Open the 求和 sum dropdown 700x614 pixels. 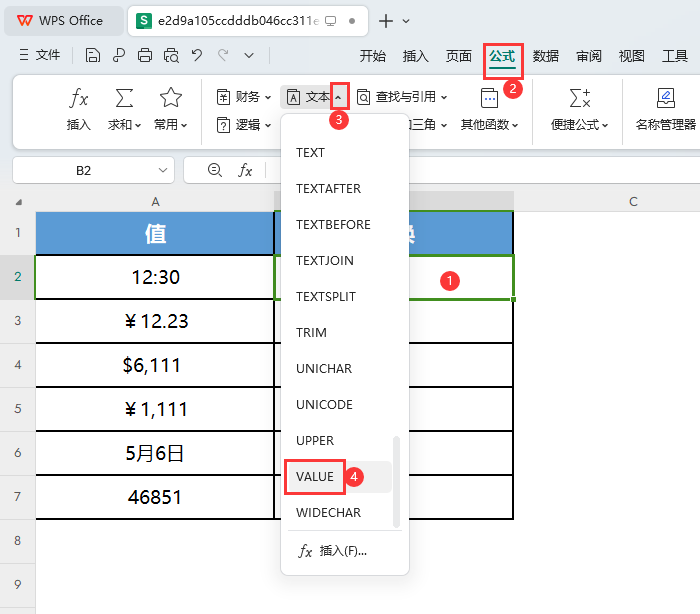coord(124,109)
